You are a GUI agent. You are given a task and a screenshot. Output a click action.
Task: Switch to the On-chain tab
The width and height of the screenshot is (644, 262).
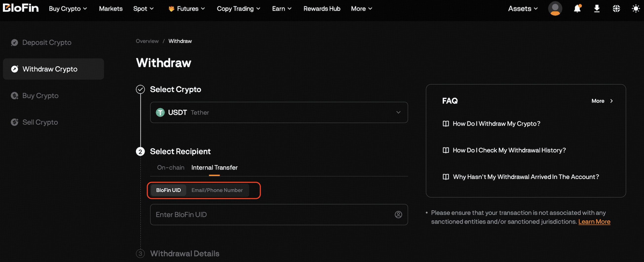click(170, 168)
